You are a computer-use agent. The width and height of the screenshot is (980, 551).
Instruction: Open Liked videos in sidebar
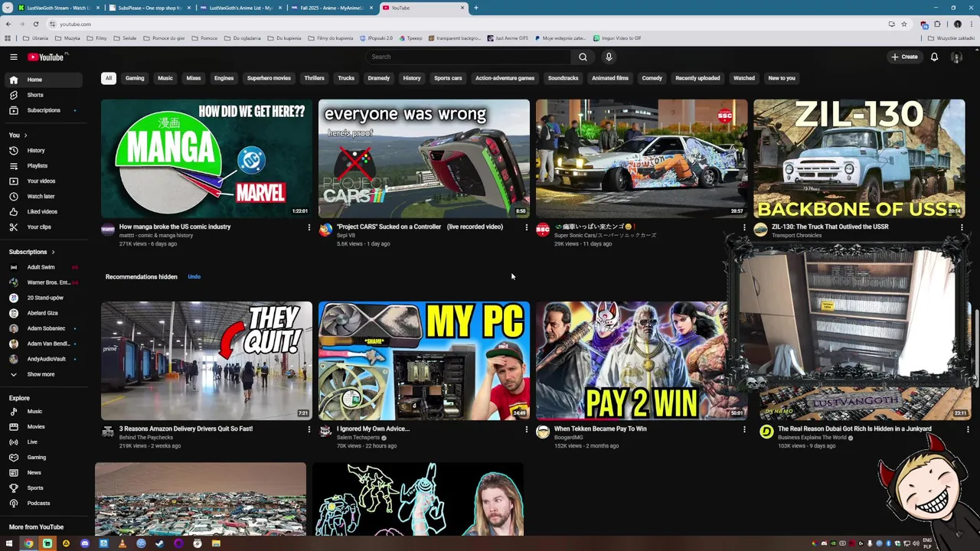click(x=44, y=211)
